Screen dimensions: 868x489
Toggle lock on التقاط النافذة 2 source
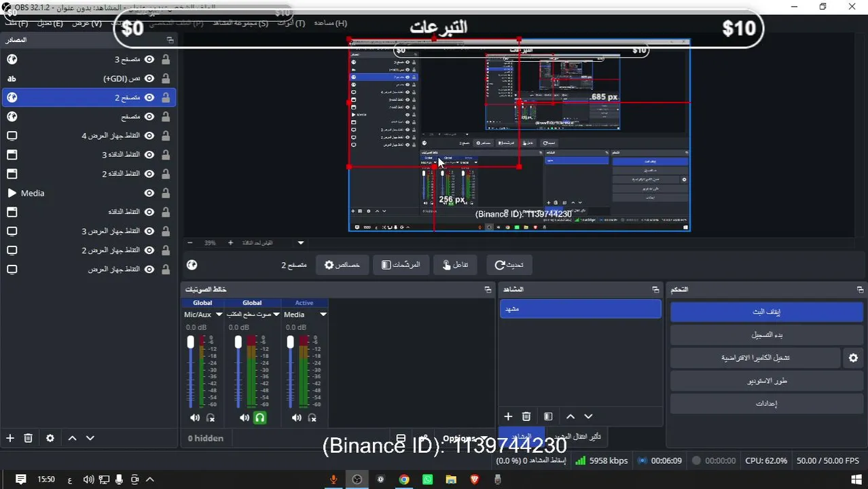tap(166, 173)
